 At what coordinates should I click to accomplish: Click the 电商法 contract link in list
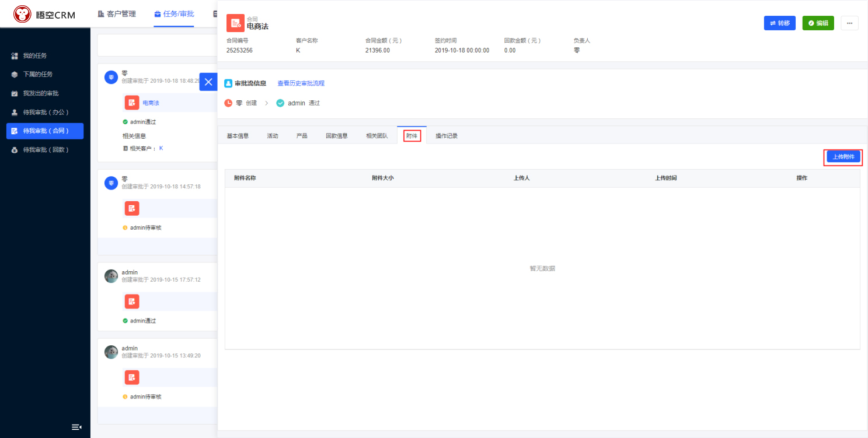point(151,103)
